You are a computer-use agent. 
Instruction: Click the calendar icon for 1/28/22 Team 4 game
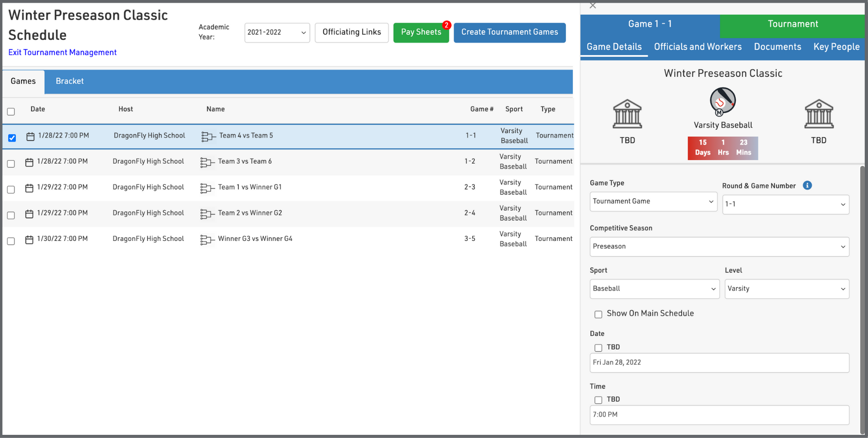click(x=30, y=136)
